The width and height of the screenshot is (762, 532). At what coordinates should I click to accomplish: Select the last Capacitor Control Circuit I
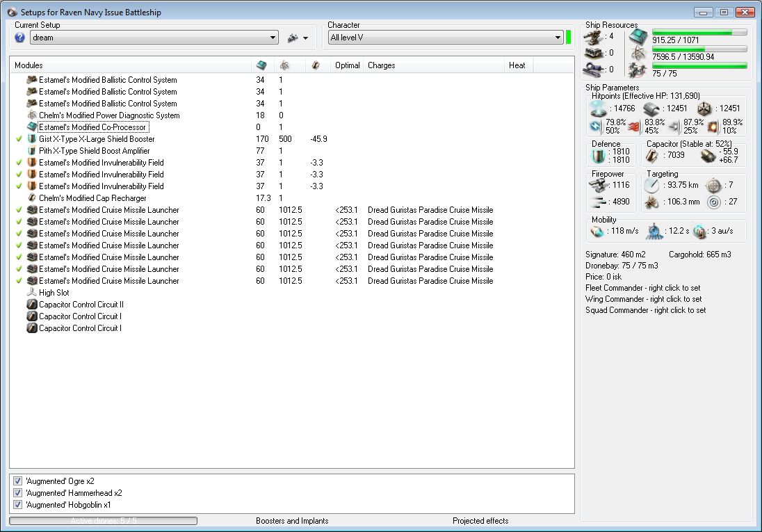point(80,328)
